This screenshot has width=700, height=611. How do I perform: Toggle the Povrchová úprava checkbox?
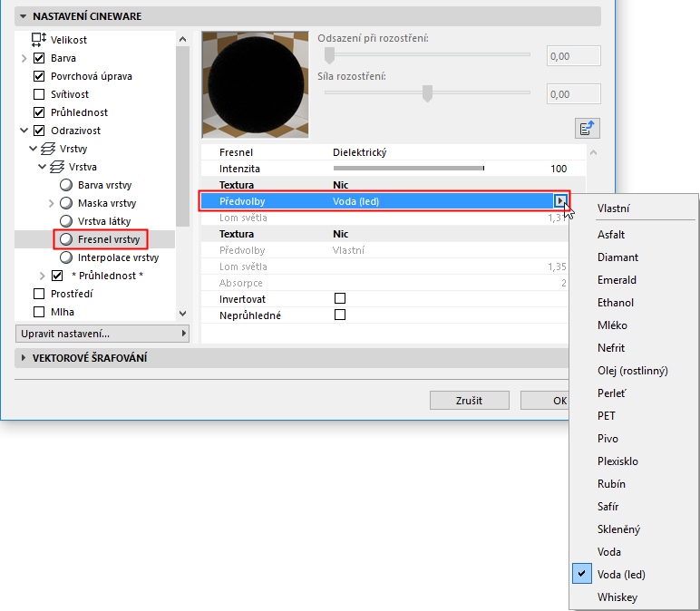39,76
